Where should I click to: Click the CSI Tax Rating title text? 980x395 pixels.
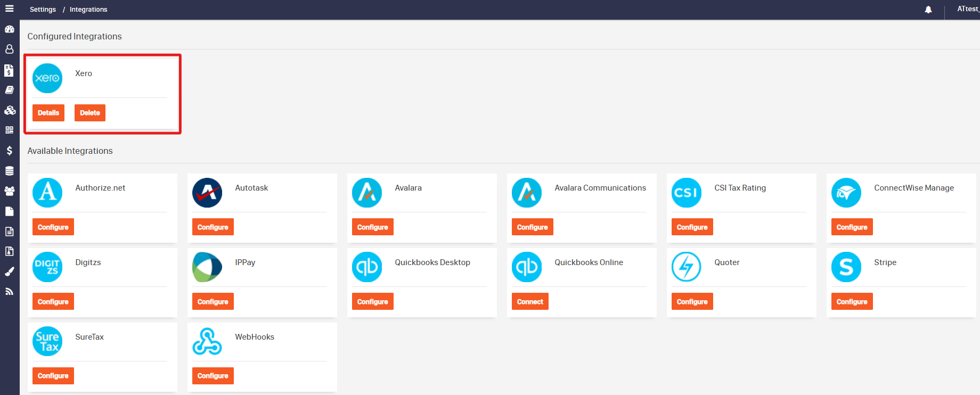(x=740, y=188)
